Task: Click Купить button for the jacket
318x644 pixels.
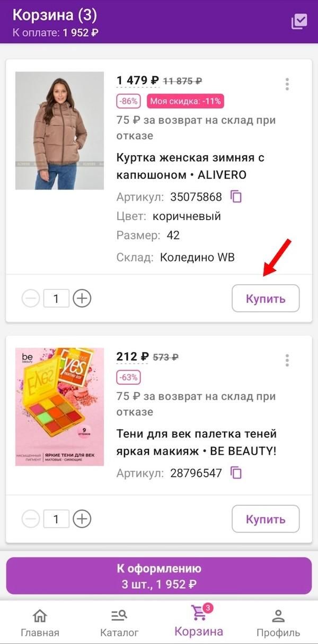Action: click(266, 298)
